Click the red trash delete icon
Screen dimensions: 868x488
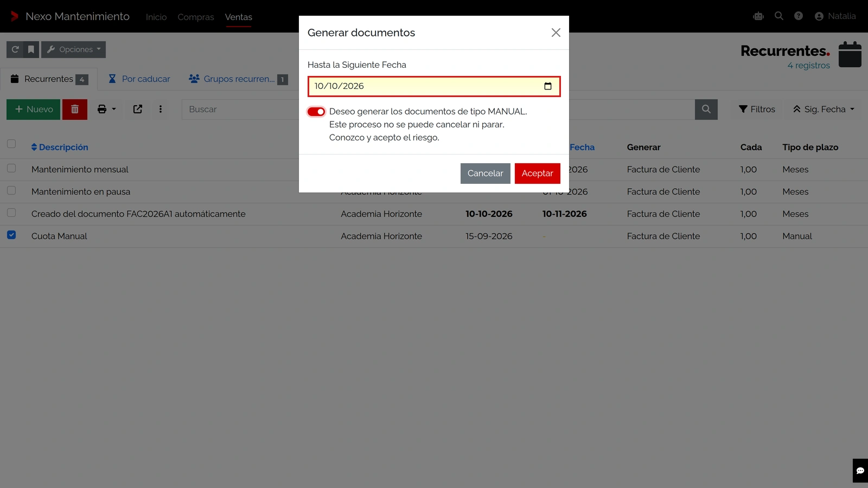(x=75, y=110)
